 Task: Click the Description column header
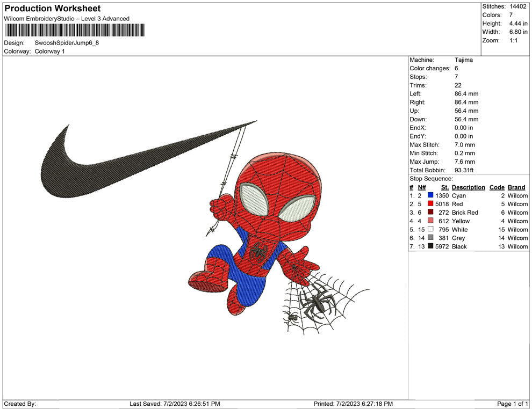[468, 187]
